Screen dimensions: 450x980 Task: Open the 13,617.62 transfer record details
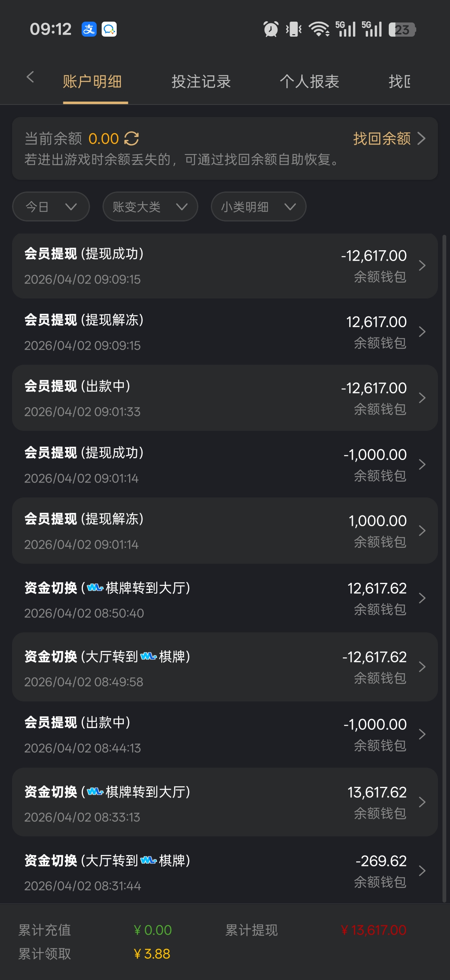225,802
